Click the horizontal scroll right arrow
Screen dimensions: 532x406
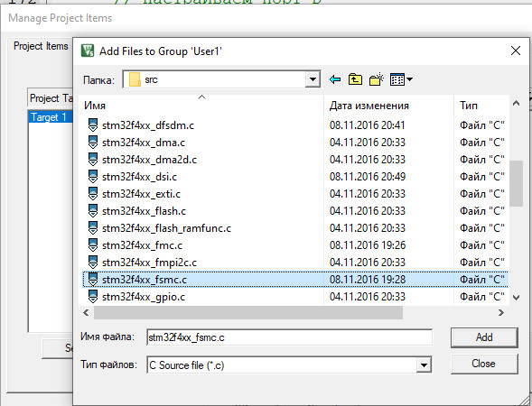click(x=500, y=312)
